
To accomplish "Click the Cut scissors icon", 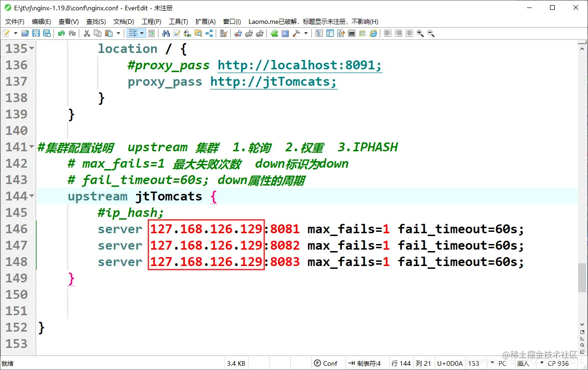I will (x=87, y=33).
